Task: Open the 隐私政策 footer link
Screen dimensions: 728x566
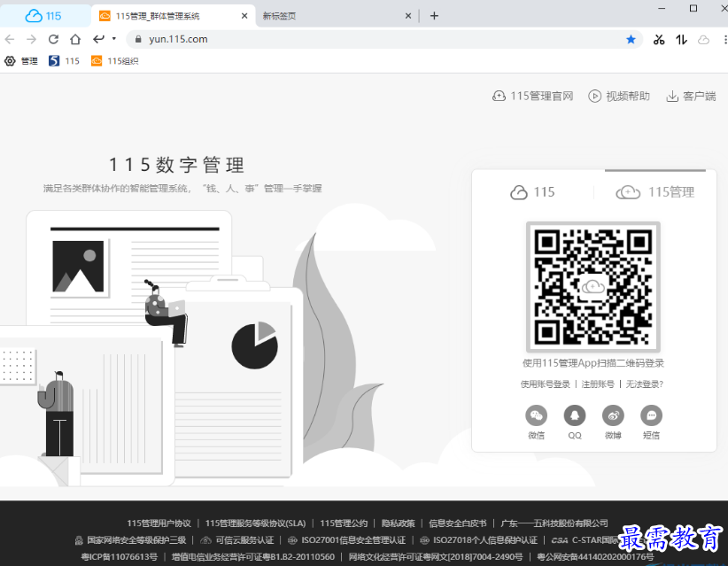Action: [399, 523]
